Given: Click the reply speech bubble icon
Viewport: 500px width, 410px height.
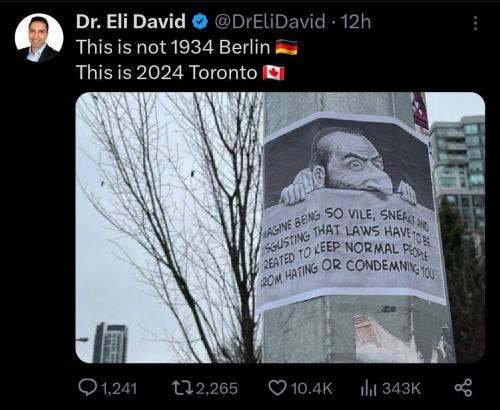Looking at the screenshot, I should pos(87,387).
